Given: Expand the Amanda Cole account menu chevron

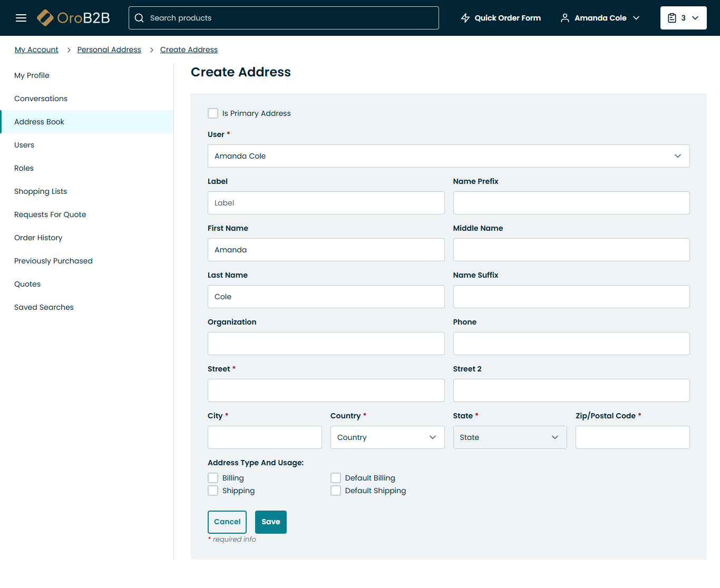Looking at the screenshot, I should (636, 18).
